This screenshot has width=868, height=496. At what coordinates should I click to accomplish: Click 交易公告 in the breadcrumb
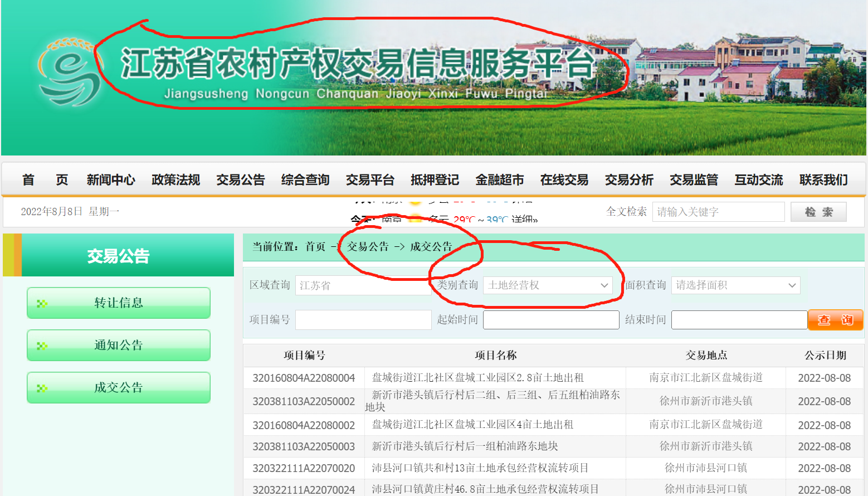[368, 246]
